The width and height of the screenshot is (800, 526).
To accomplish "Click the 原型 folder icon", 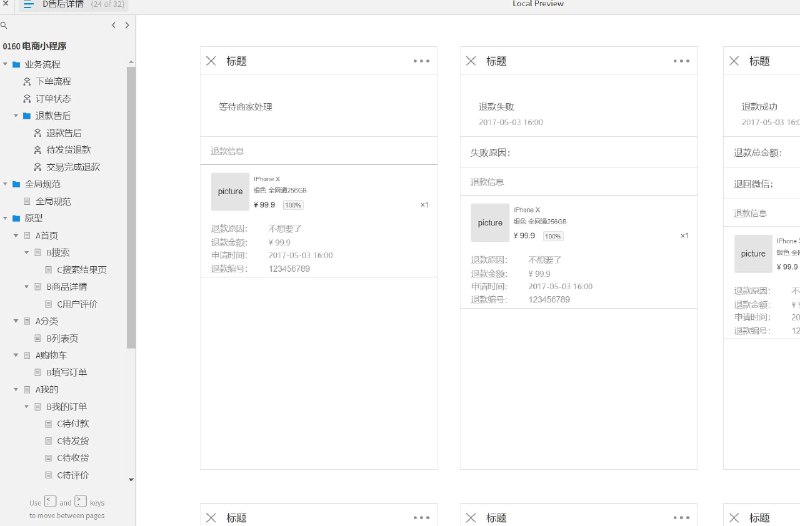I will [16, 218].
